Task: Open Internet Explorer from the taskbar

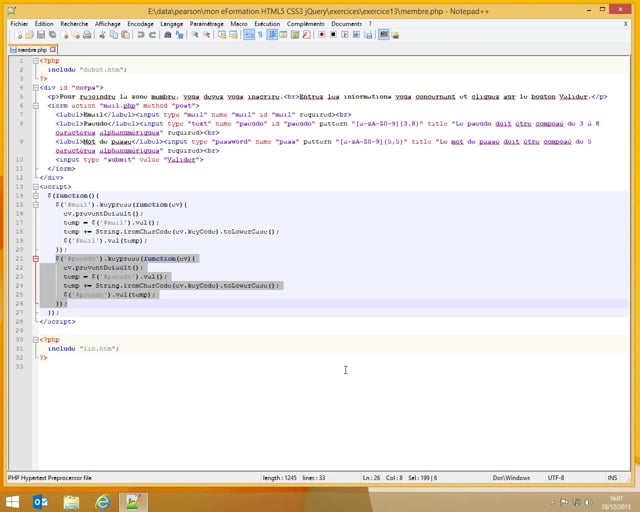Action: (x=102, y=502)
